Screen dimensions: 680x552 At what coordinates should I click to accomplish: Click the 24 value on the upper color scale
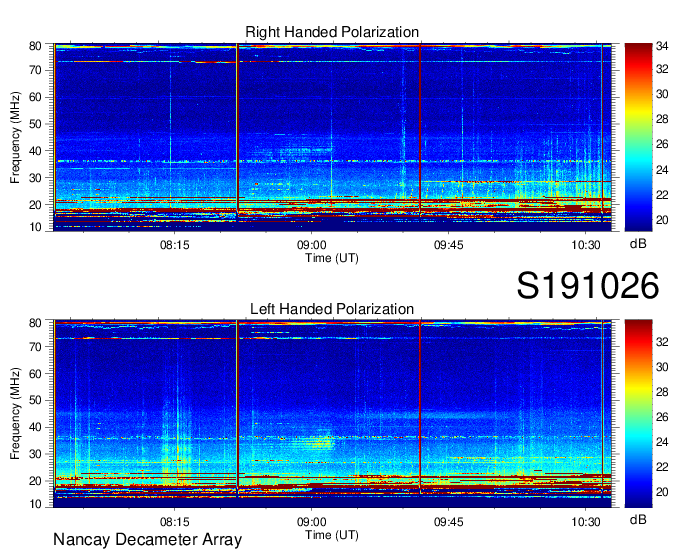click(x=662, y=170)
